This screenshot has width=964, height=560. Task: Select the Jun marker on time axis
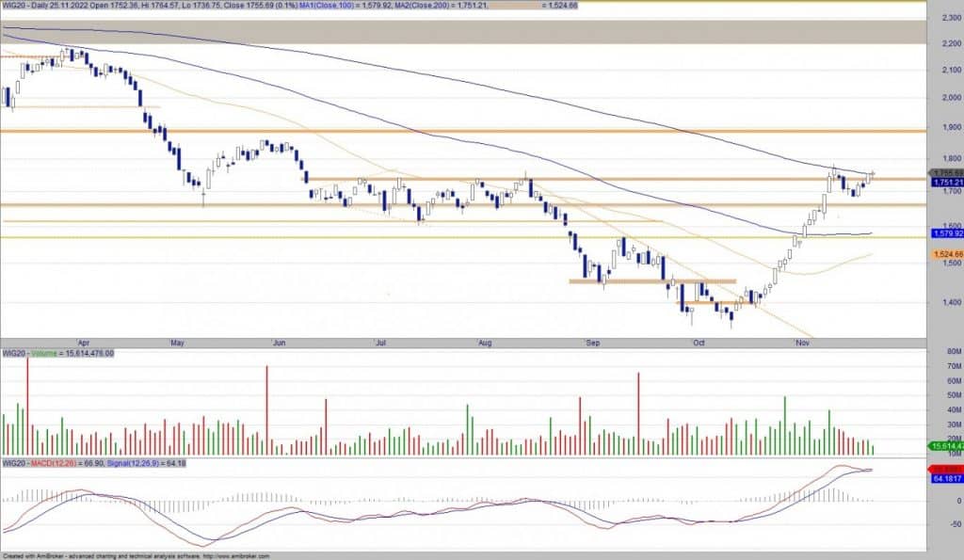[x=278, y=344]
